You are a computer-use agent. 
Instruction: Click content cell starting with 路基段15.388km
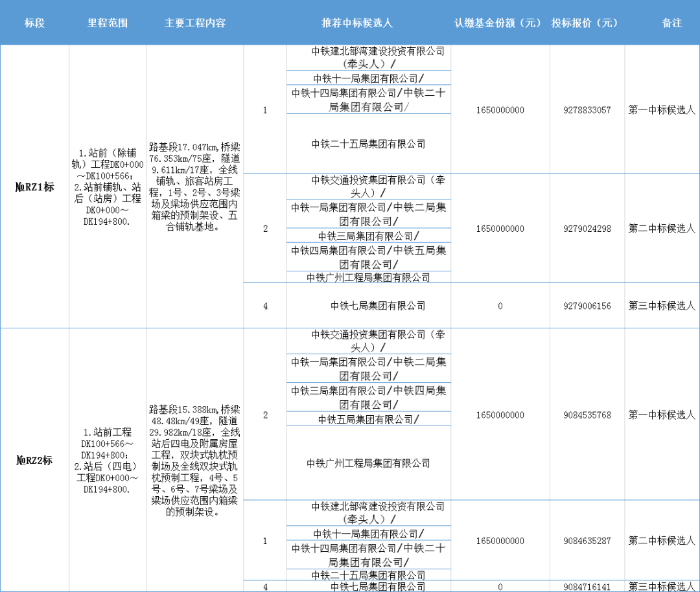coord(194,461)
